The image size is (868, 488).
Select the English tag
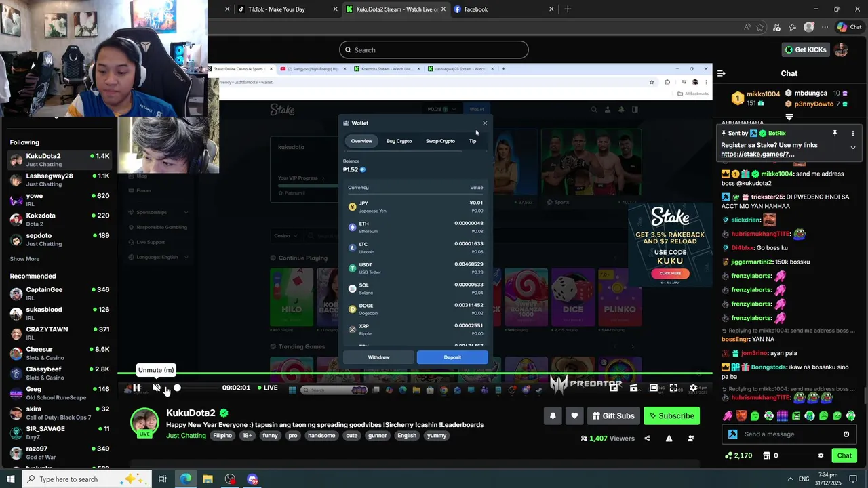point(407,435)
